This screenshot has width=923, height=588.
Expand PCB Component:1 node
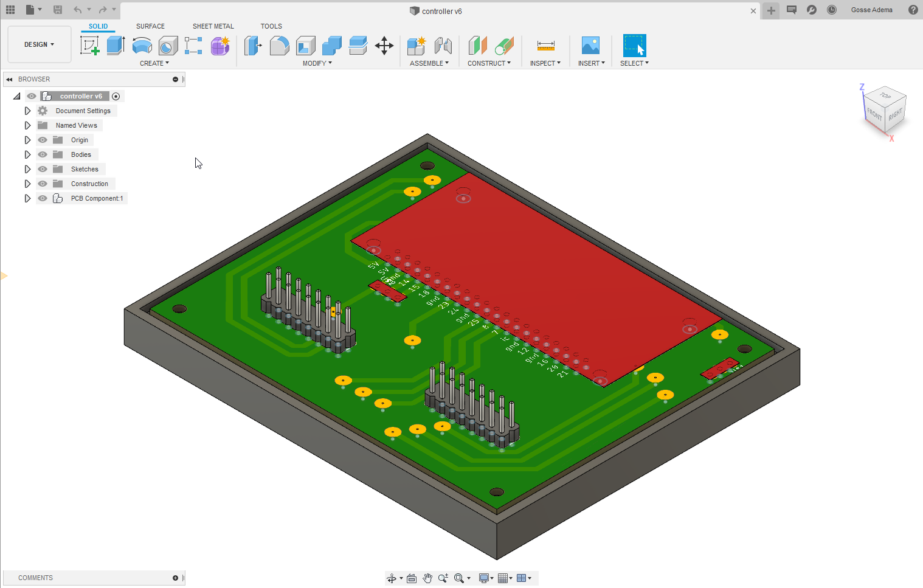point(27,198)
